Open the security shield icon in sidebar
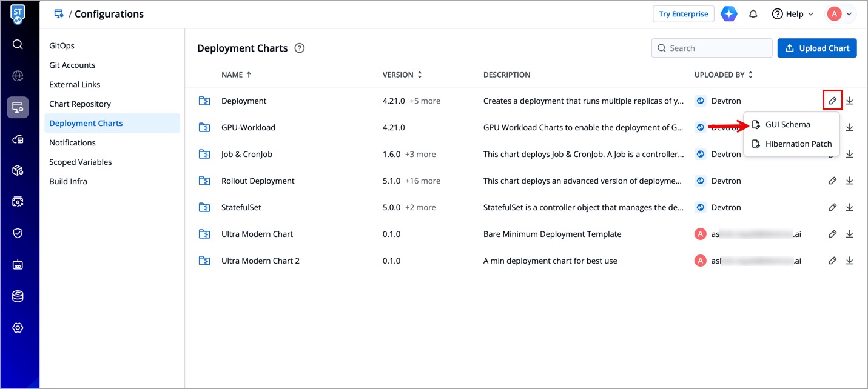Screen dimensions: 868x389 coord(18,233)
